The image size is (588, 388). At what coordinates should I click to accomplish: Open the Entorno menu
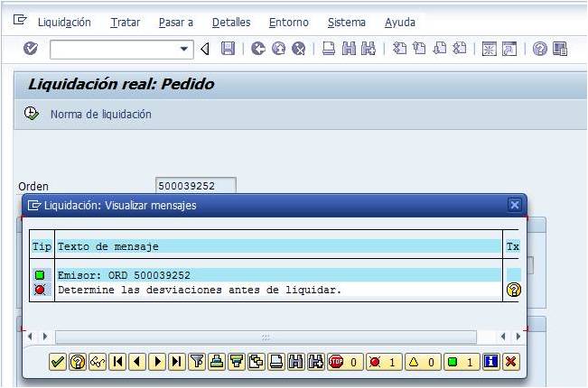point(288,22)
